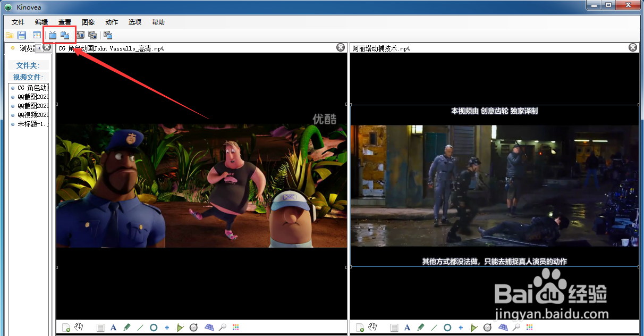Open the 动作 menu

pos(112,22)
